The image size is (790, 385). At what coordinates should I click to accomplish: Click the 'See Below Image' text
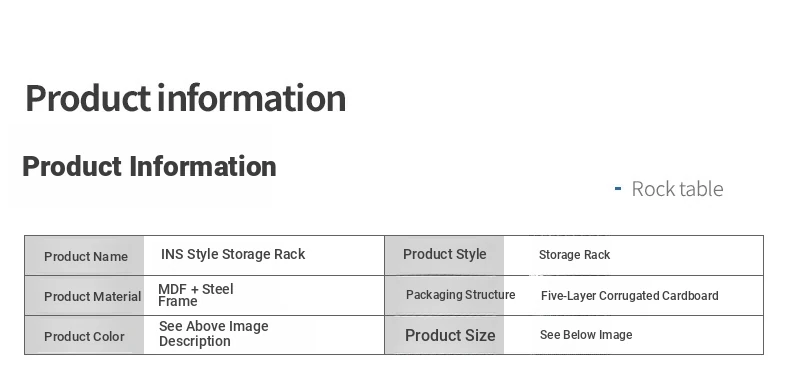(x=586, y=335)
